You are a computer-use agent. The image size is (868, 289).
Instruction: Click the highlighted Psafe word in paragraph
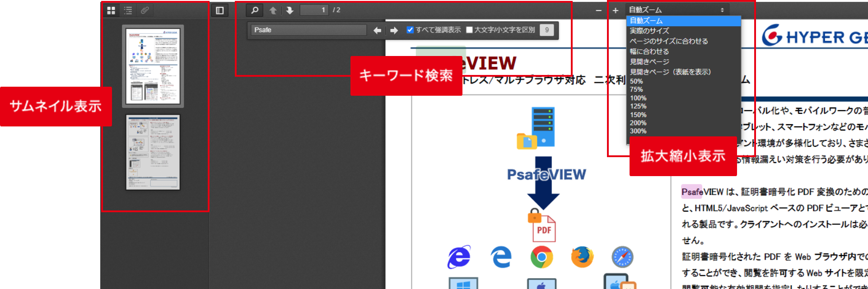(692, 192)
